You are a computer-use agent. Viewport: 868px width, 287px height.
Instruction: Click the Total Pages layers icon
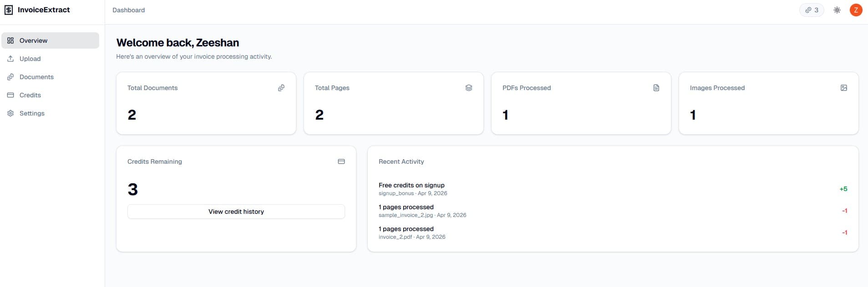coord(469,88)
